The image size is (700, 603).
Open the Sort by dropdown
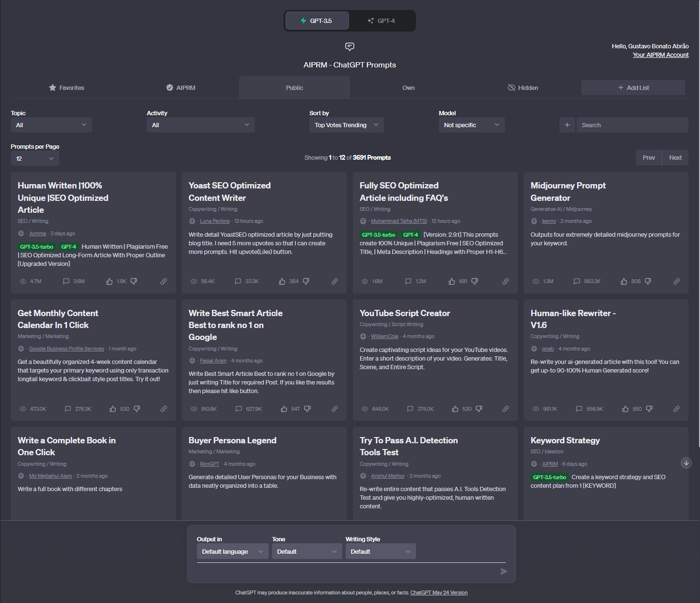point(347,125)
